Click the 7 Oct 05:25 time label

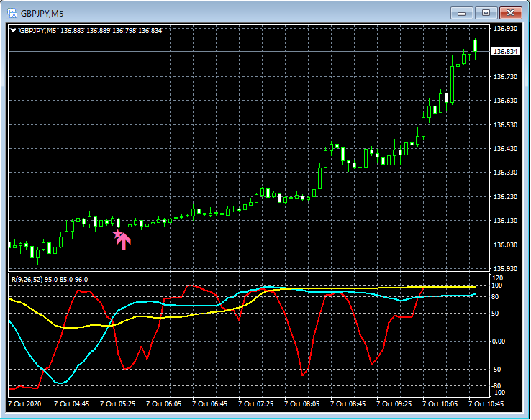[x=117, y=404]
